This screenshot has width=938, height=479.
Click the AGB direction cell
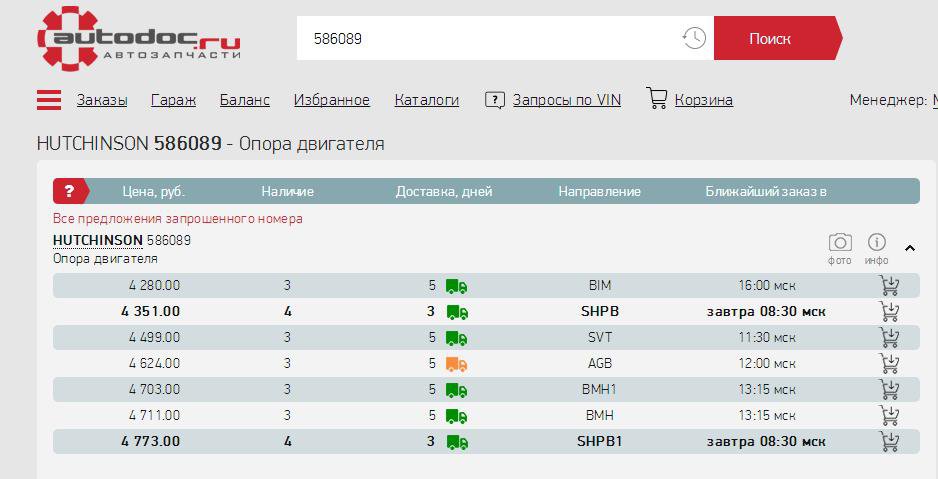click(600, 364)
